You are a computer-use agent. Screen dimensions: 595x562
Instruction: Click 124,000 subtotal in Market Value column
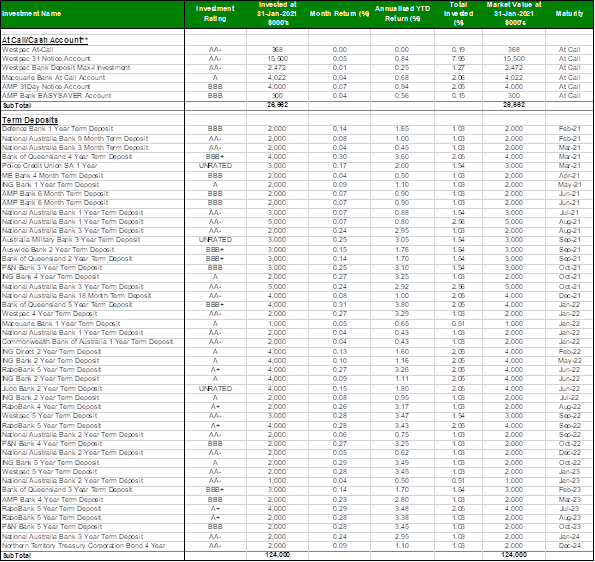click(x=514, y=555)
